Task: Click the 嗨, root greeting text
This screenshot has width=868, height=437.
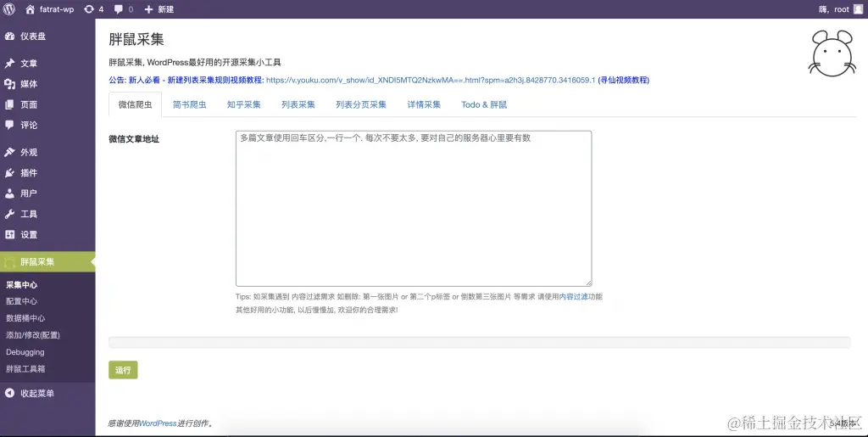Action: tap(834, 9)
